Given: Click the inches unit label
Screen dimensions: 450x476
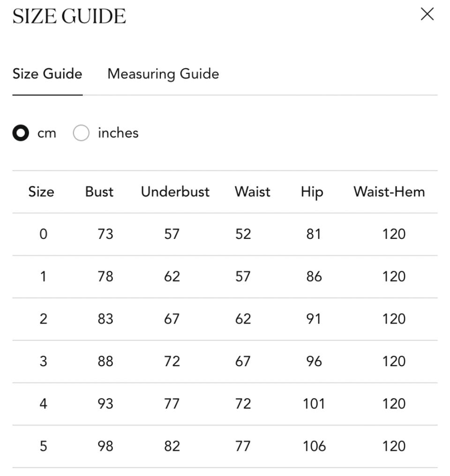Looking at the screenshot, I should coord(118,133).
